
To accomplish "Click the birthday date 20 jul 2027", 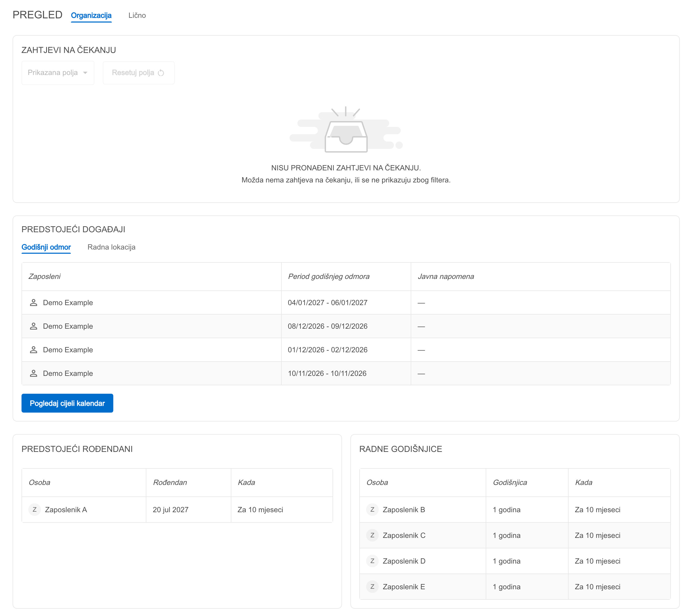I will (171, 510).
